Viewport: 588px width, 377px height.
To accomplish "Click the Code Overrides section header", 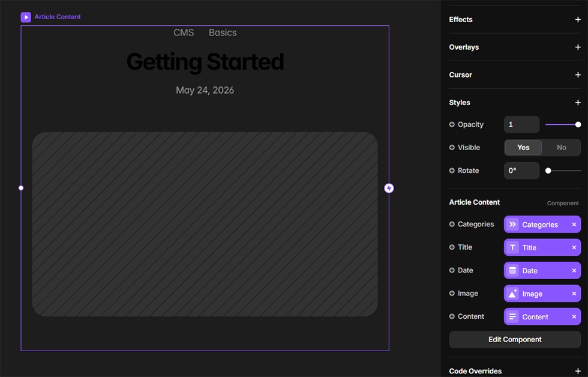I will (475, 371).
